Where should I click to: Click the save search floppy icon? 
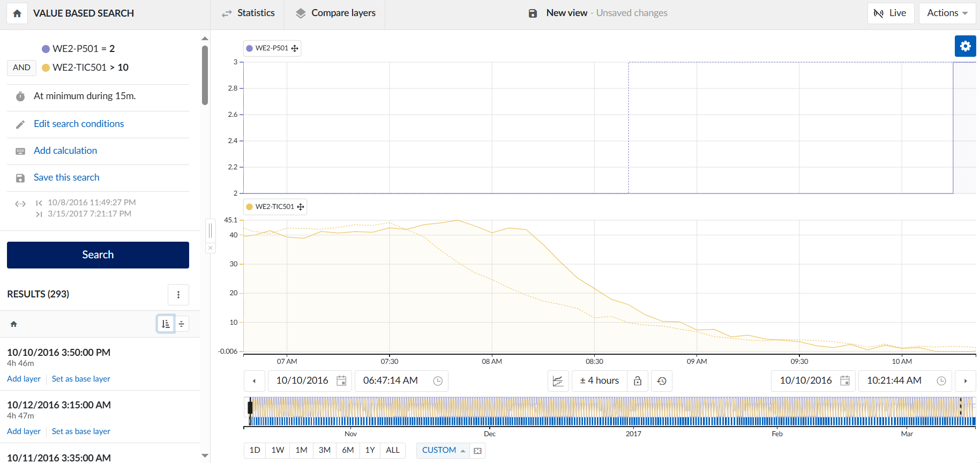[20, 178]
